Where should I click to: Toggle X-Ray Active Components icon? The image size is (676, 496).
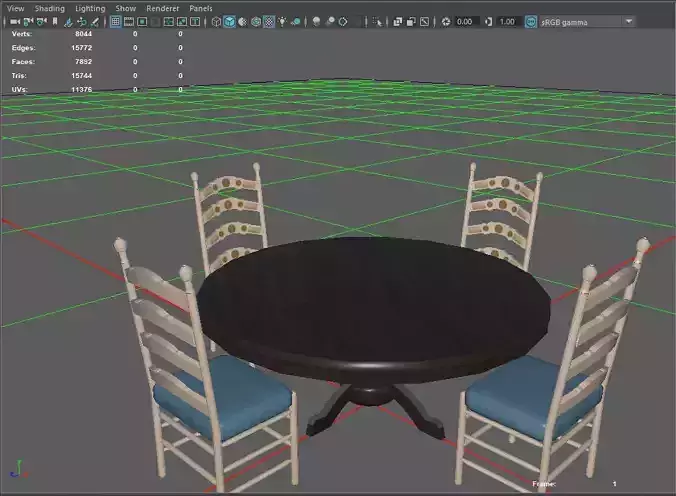(411, 22)
